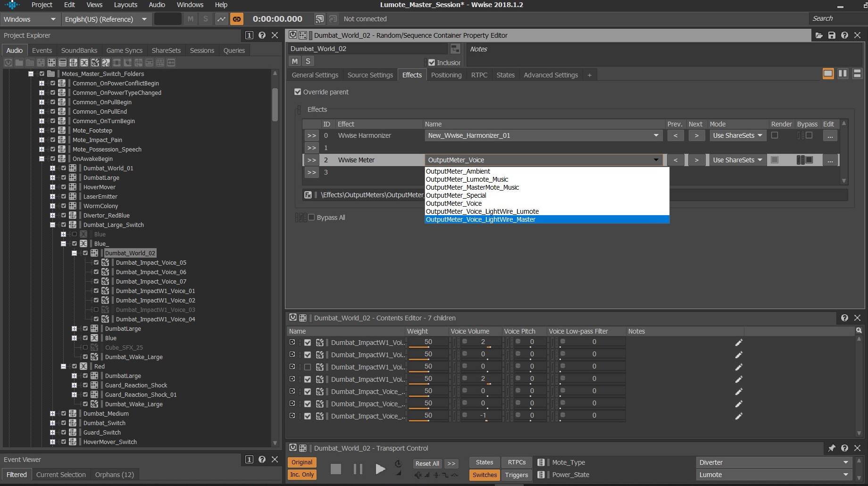Open the Diverter Mote_Type dropdown
This screenshot has width=868, height=486.
point(774,462)
